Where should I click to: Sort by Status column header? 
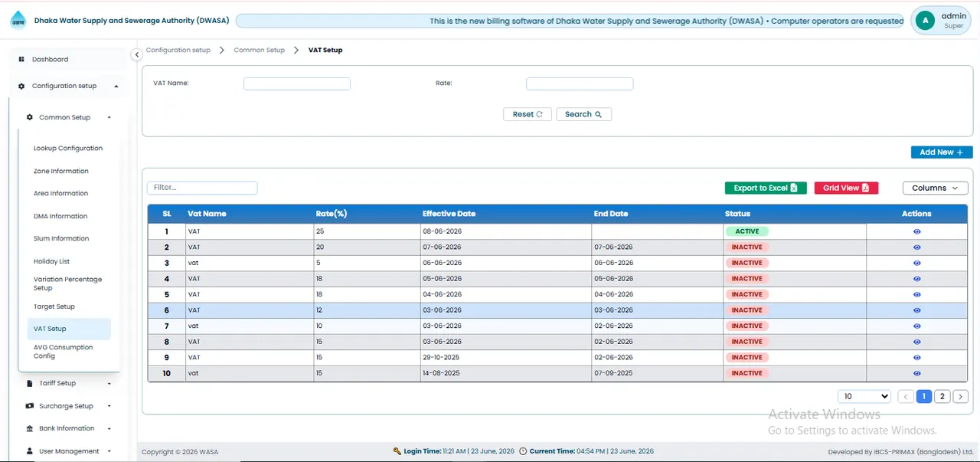[737, 214]
